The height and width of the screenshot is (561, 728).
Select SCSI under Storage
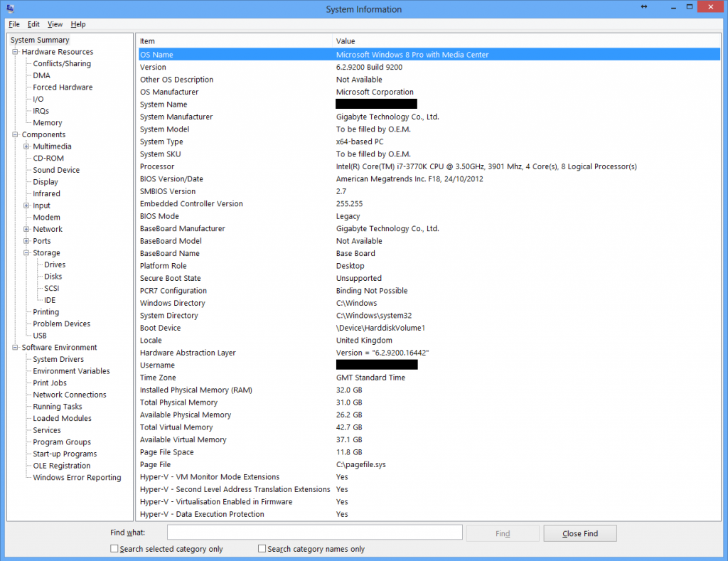pos(51,289)
